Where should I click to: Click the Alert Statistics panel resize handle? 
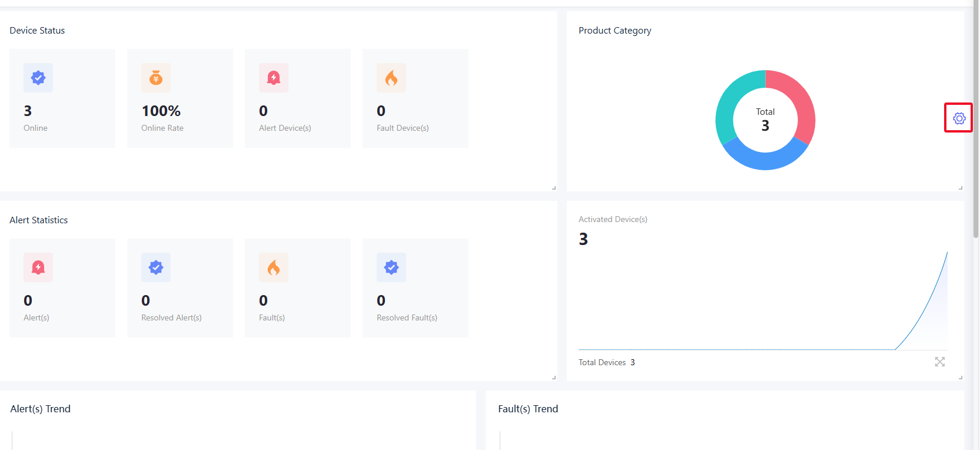pyautogui.click(x=554, y=378)
